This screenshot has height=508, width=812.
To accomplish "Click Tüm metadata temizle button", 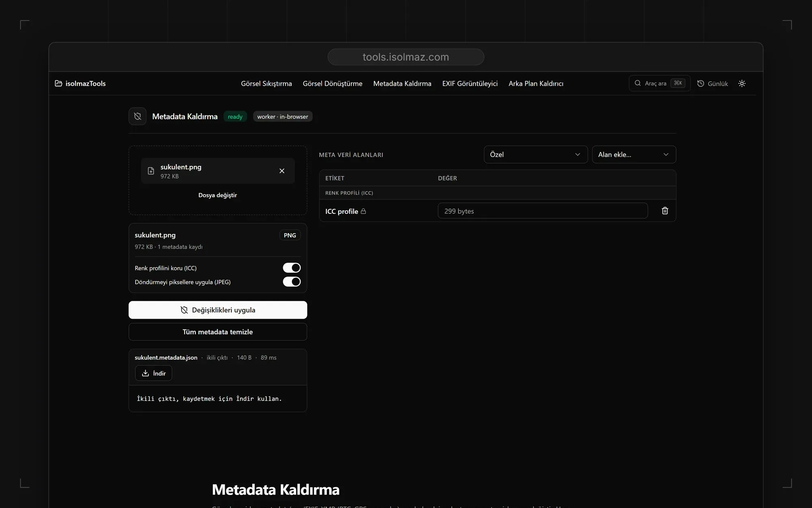I will coord(218,332).
